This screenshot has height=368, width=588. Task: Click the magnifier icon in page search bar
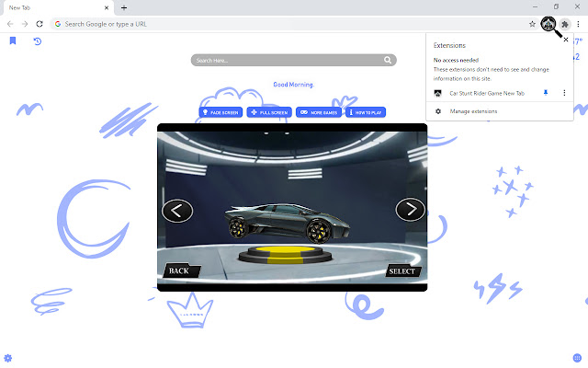(389, 61)
